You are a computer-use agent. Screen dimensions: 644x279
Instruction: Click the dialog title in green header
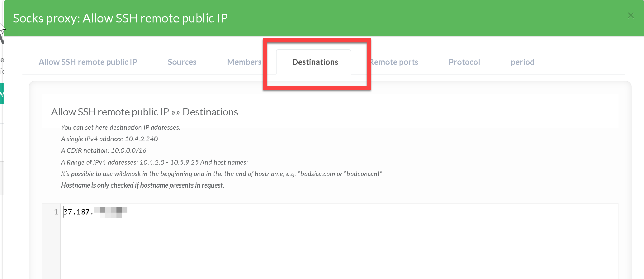point(120,18)
